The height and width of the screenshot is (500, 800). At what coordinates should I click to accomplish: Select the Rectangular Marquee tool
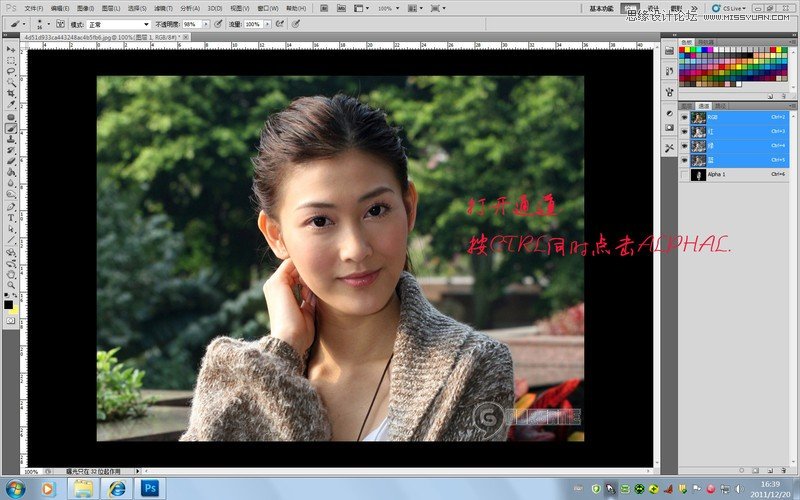click(x=11, y=60)
